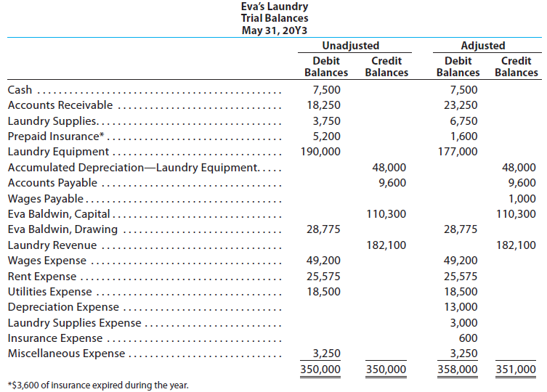Select adjusted Laundry Supplies Expense value 3,000
This screenshot has height=392, width=547.
[x=463, y=323]
